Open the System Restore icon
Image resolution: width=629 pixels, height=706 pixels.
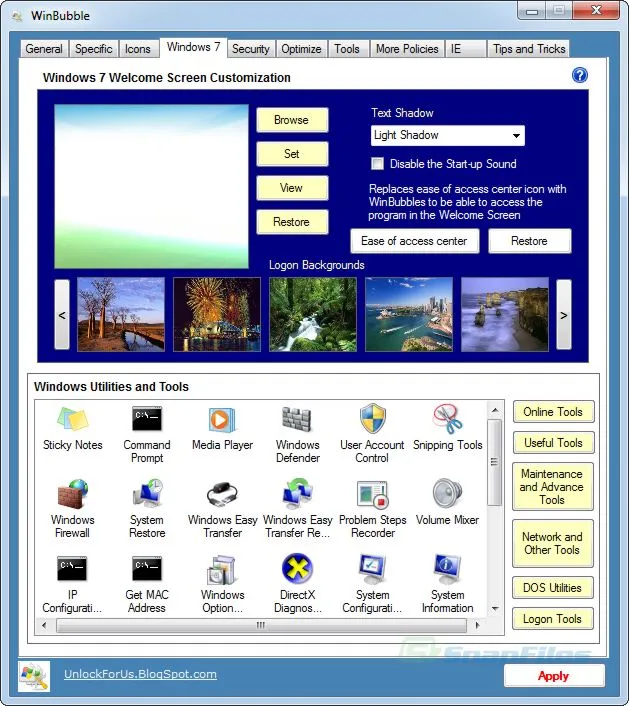pos(147,493)
